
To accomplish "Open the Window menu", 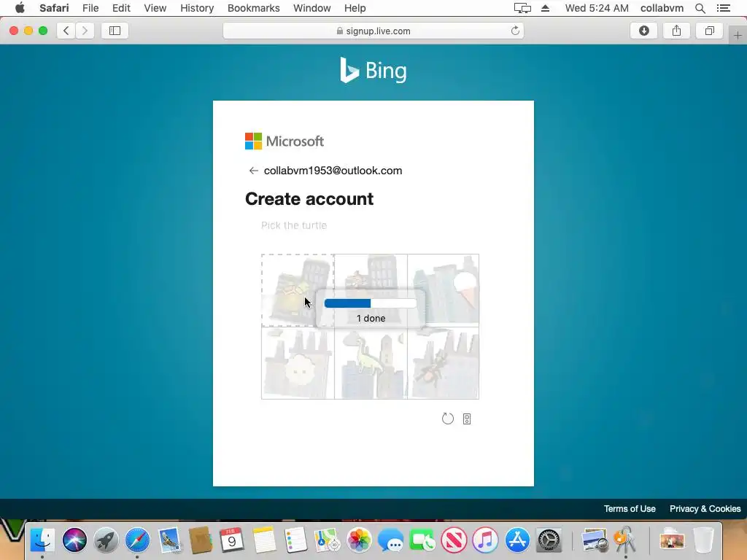I will (x=312, y=8).
